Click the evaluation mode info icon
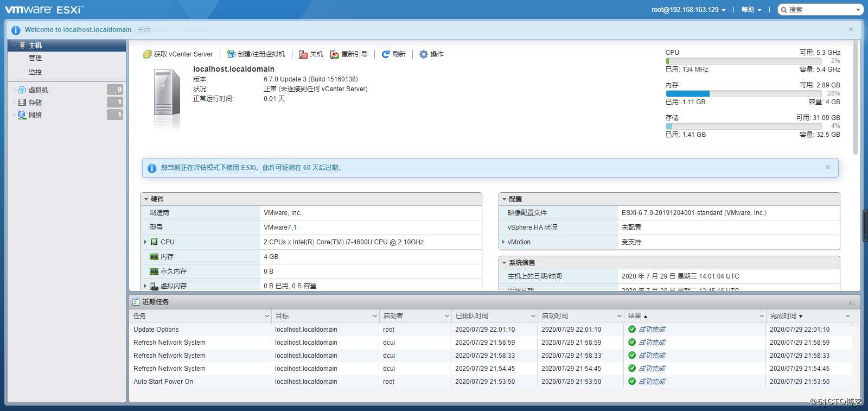The image size is (868, 411). [152, 168]
